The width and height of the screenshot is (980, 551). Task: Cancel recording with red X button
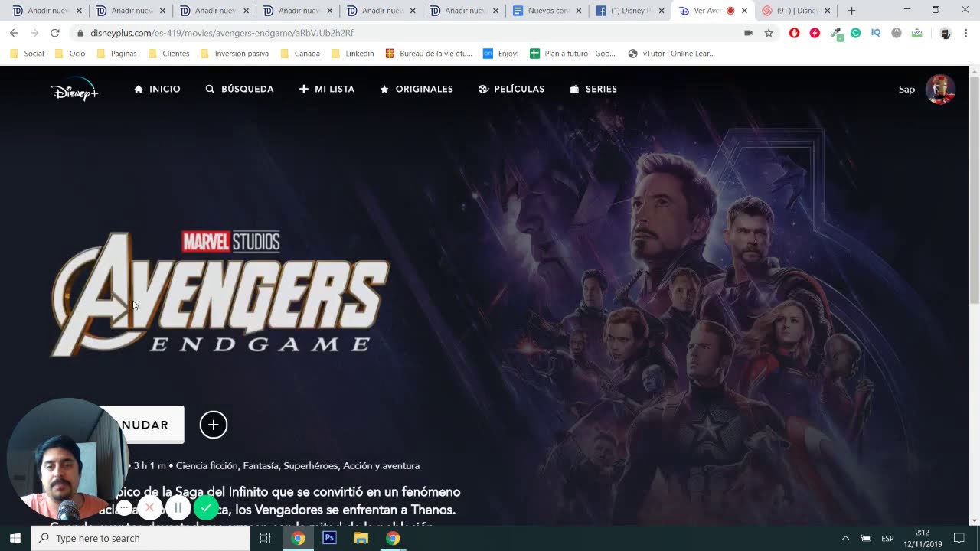coord(150,507)
